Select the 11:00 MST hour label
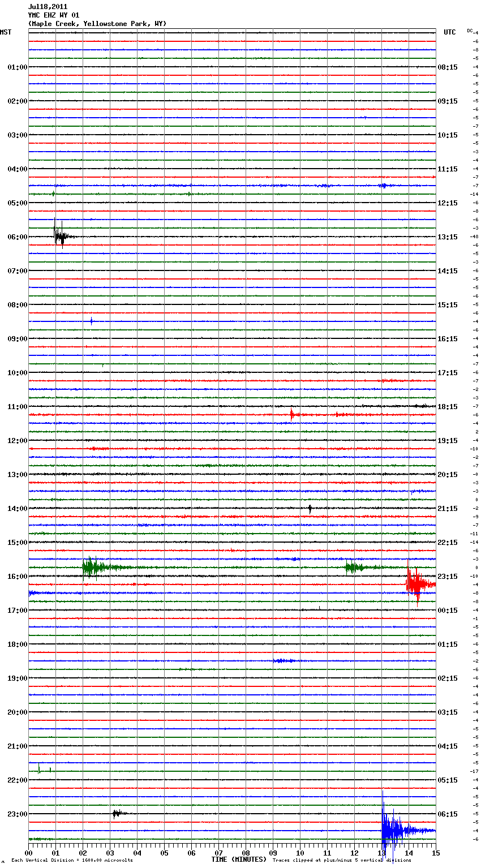Image resolution: width=481 pixels, height=868 pixels. click(18, 407)
